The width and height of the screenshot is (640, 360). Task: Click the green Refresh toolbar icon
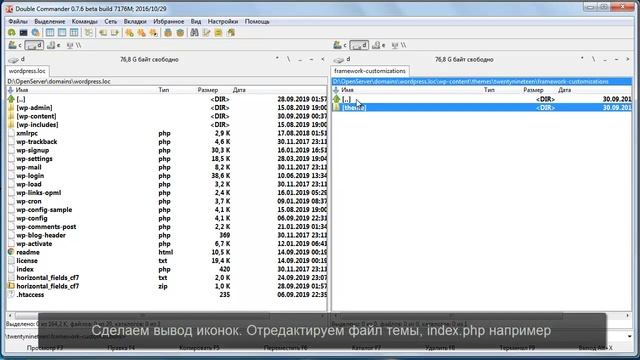pyautogui.click(x=11, y=33)
